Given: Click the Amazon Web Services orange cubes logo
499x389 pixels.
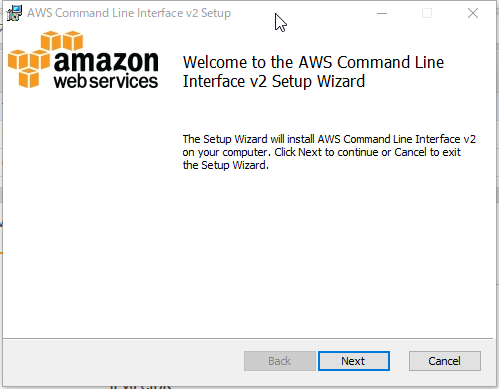Looking at the screenshot, I should [x=46, y=59].
